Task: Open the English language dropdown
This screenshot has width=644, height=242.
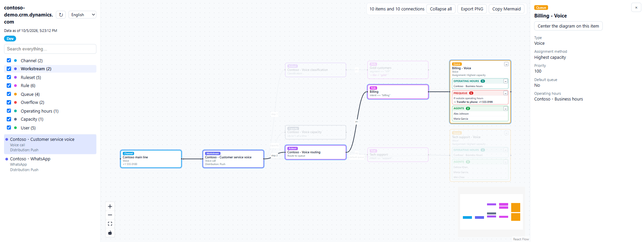Action: click(x=83, y=15)
